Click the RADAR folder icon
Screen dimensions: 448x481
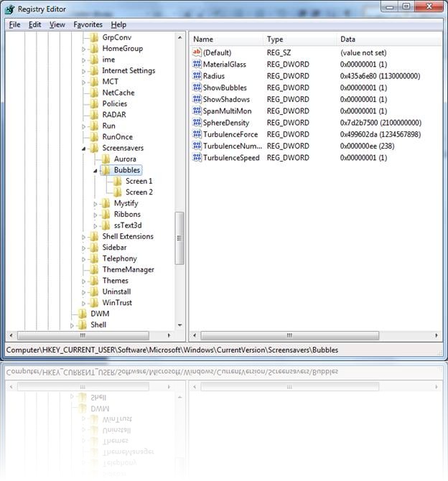(94, 115)
